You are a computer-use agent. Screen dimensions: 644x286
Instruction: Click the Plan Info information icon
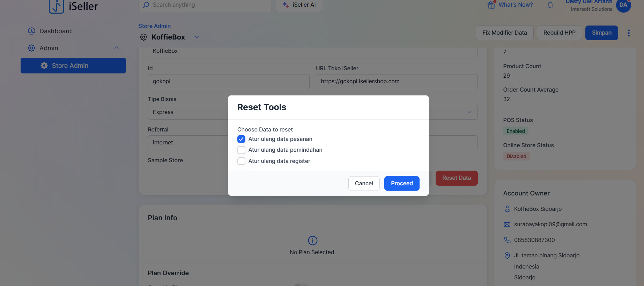[x=312, y=241]
